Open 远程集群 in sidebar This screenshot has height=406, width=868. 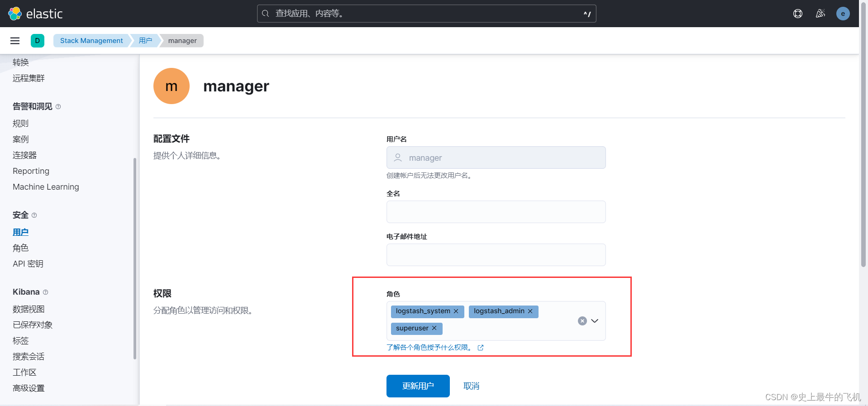tap(29, 78)
